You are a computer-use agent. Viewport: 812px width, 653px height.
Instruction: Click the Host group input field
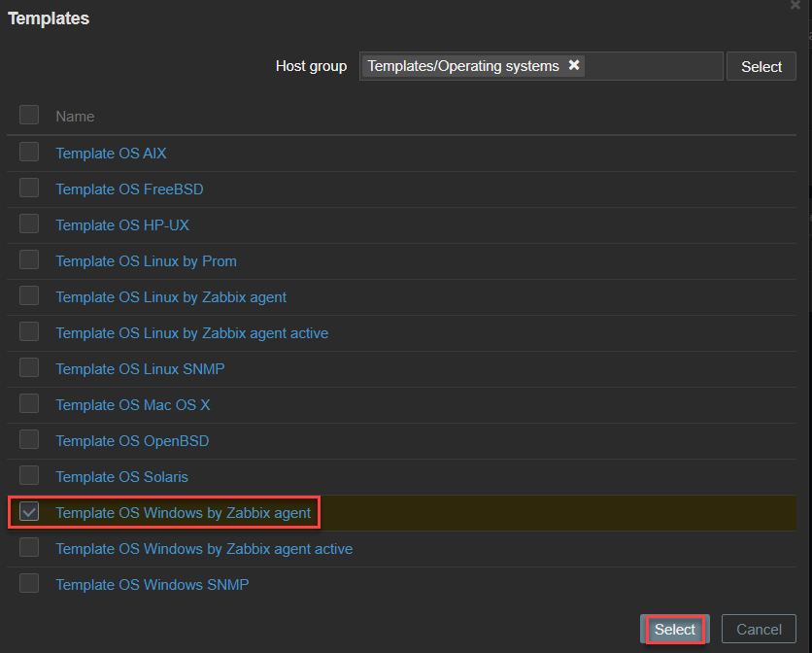point(651,65)
